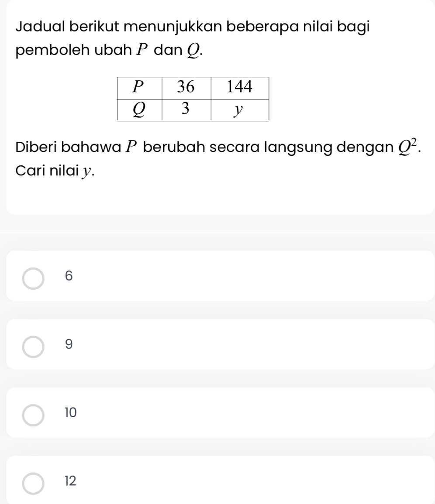This screenshot has width=435, height=504.
Task: Choose the radio button beside 9
Action: tap(33, 346)
